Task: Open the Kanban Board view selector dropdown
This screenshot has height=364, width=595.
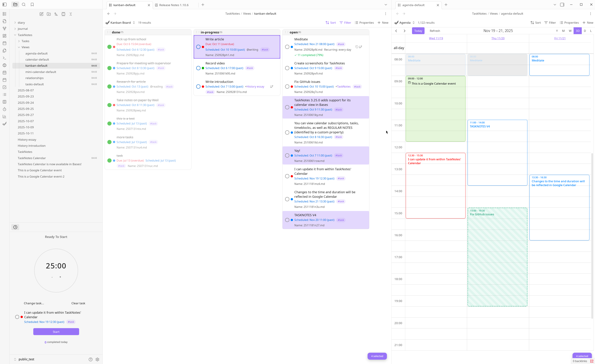Action: tap(134, 22)
